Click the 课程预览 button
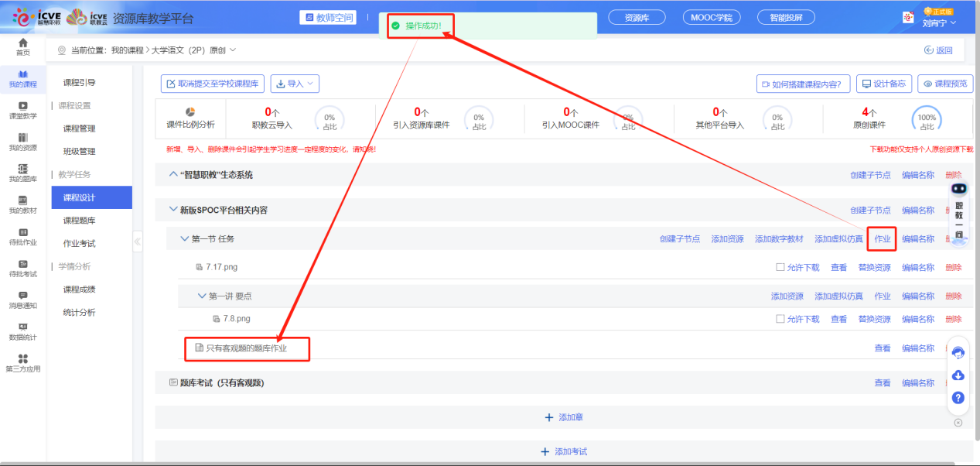This screenshot has height=466, width=980. (945, 84)
